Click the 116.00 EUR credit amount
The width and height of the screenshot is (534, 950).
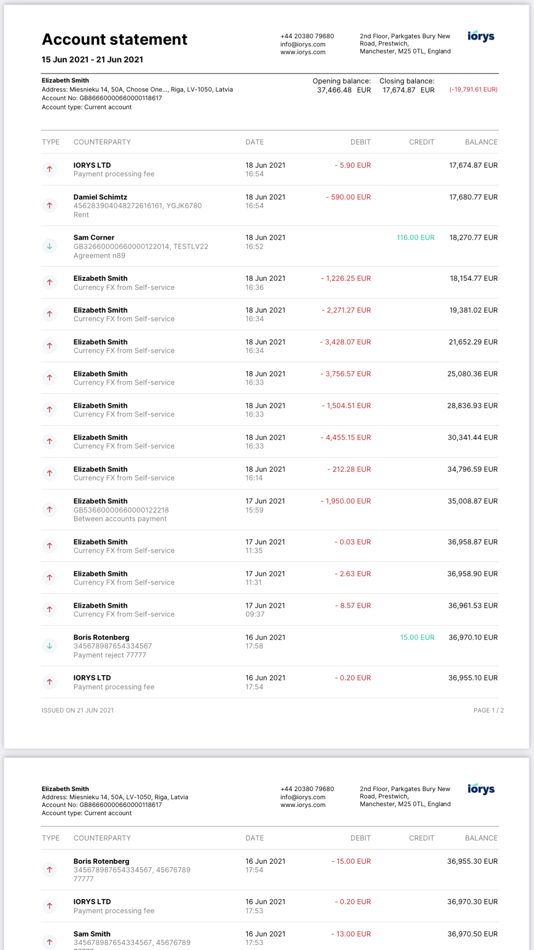pos(415,238)
